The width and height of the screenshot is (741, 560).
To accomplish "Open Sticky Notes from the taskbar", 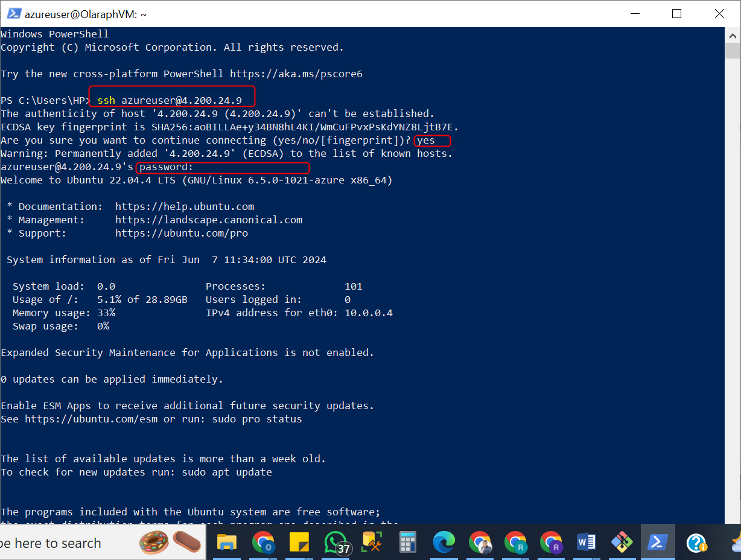I will point(299,542).
